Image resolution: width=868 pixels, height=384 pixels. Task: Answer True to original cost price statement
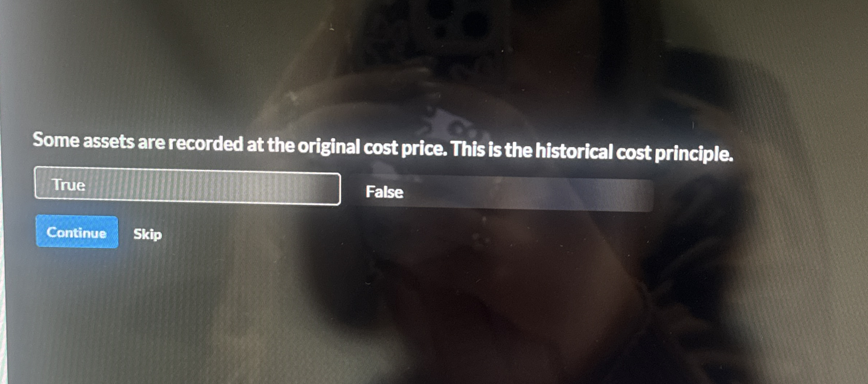[x=187, y=186]
